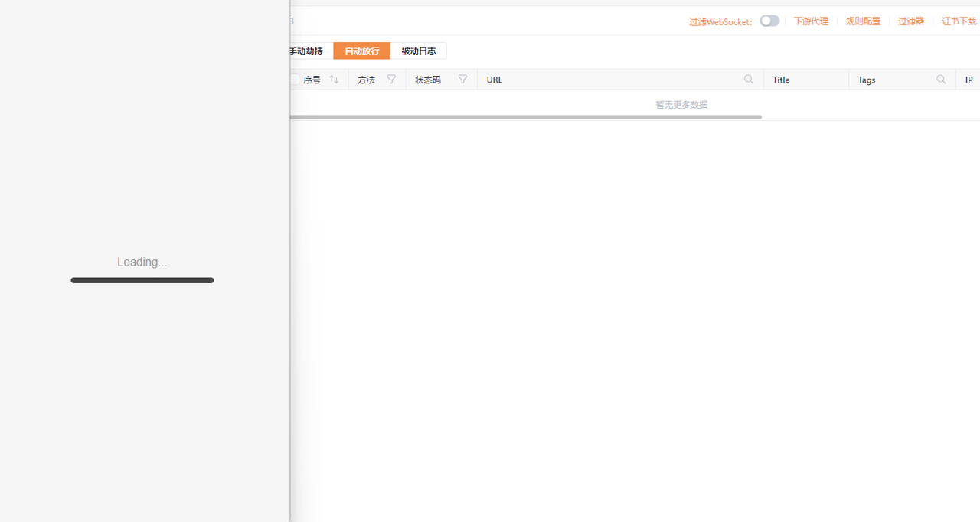Viewport: 980px width, 522px height.
Task: Open the 状态码 column filter icon
Action: (462, 80)
